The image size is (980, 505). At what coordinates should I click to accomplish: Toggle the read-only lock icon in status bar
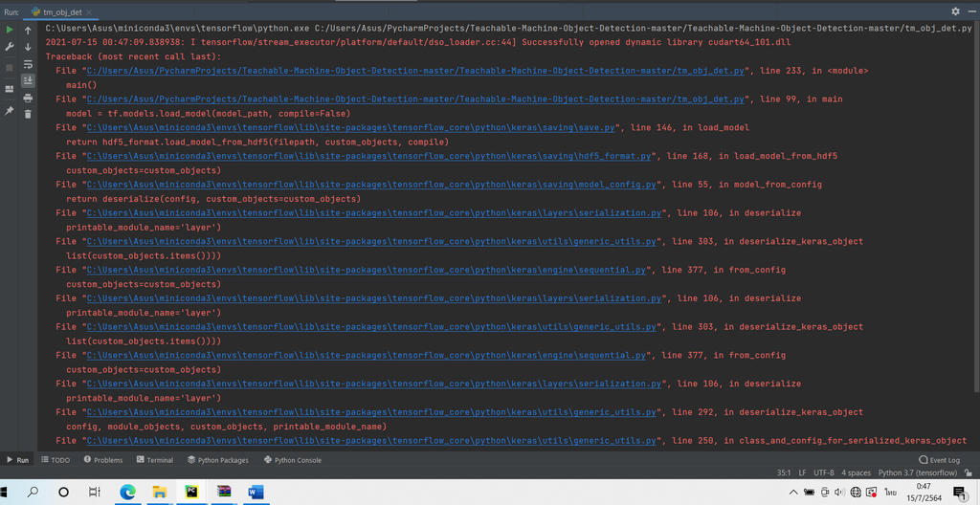(x=969, y=472)
